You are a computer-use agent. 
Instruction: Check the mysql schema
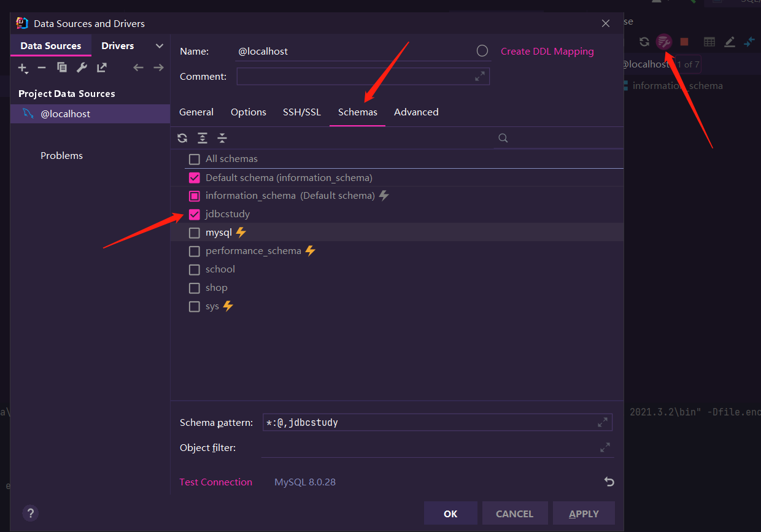(x=195, y=233)
